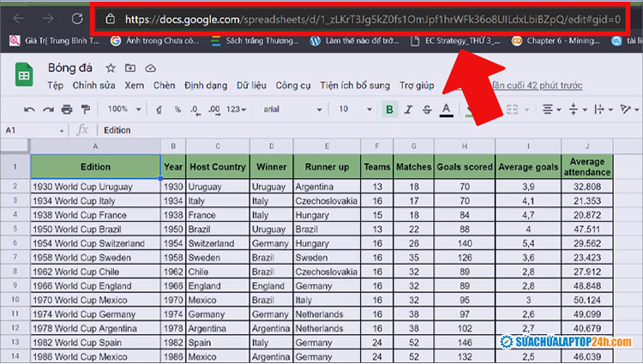
Task: Open Sách trắng Thương bookmark
Action: coord(255,40)
